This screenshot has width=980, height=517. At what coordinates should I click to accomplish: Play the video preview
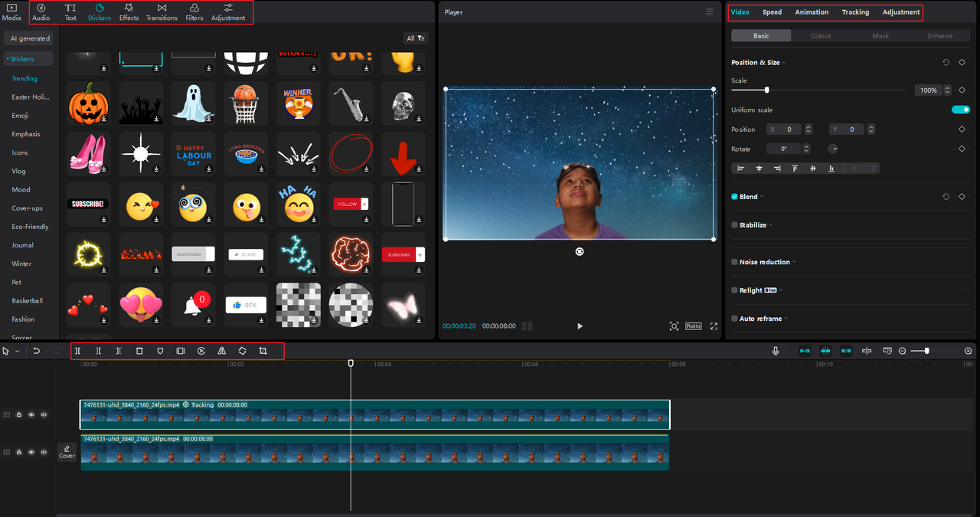click(580, 326)
